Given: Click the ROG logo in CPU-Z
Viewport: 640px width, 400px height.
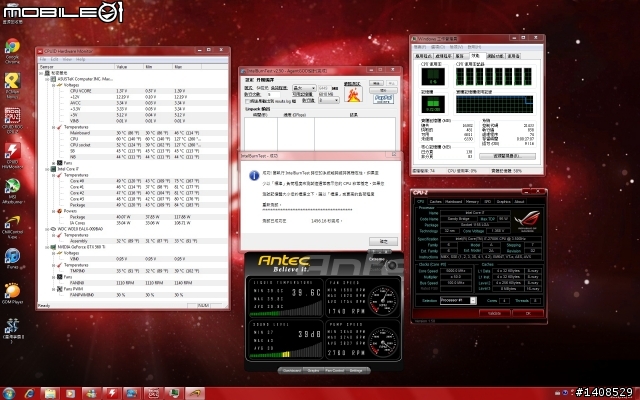Looking at the screenshot, I should [527, 221].
